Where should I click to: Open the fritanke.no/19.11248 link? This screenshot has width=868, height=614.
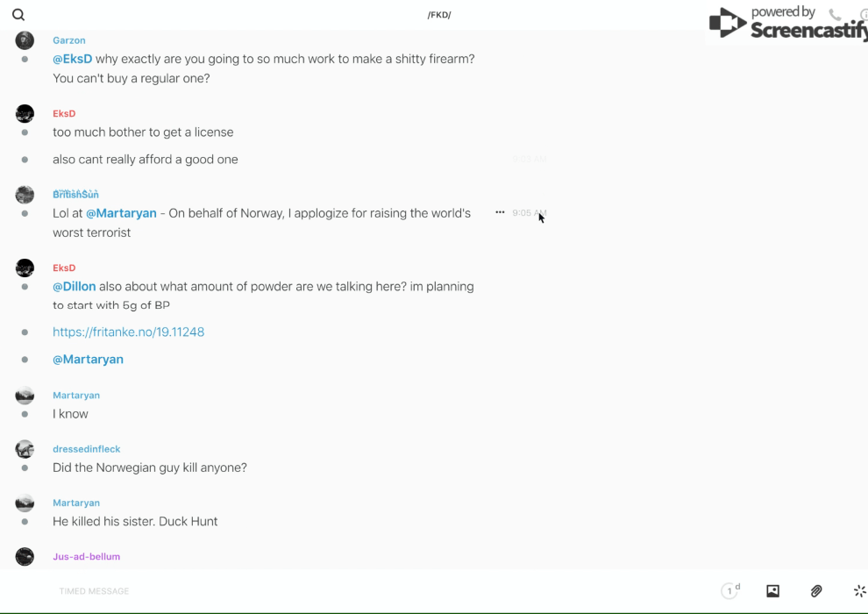tap(128, 332)
